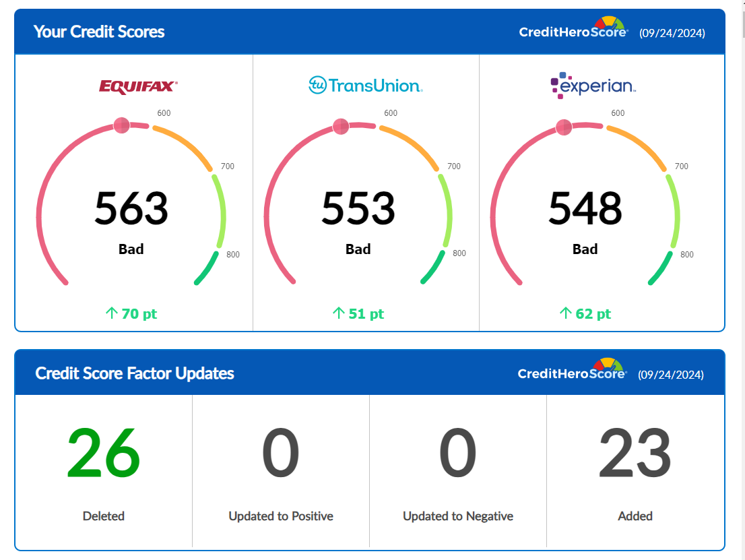Click the Added label
745x560 pixels.
point(635,516)
